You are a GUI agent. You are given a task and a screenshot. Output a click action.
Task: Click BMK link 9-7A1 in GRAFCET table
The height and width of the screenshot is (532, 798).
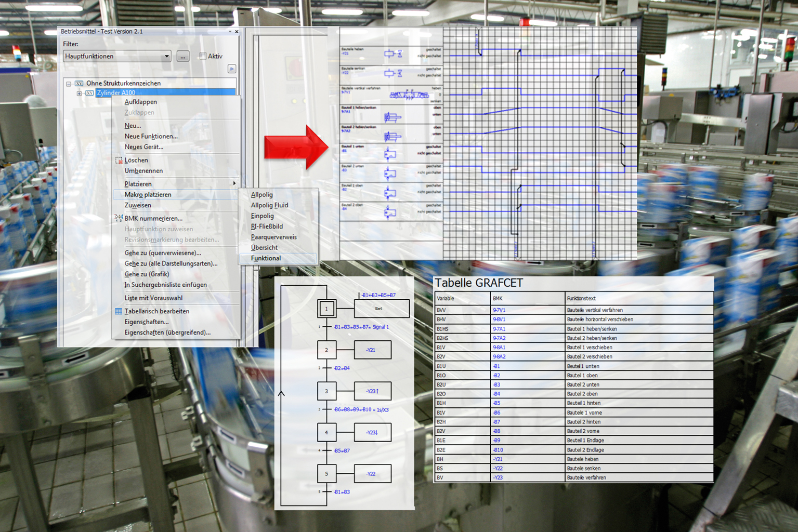pos(499,329)
